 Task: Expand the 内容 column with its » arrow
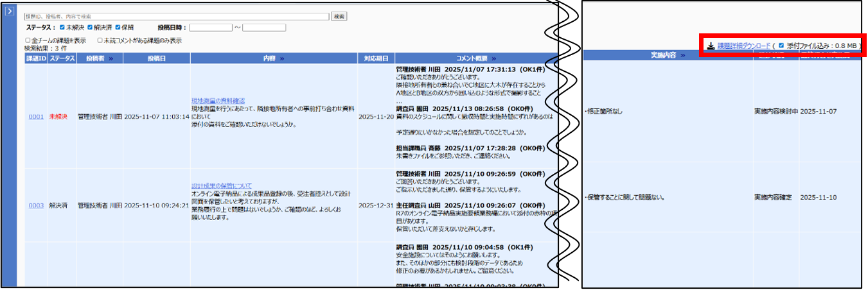click(x=281, y=58)
